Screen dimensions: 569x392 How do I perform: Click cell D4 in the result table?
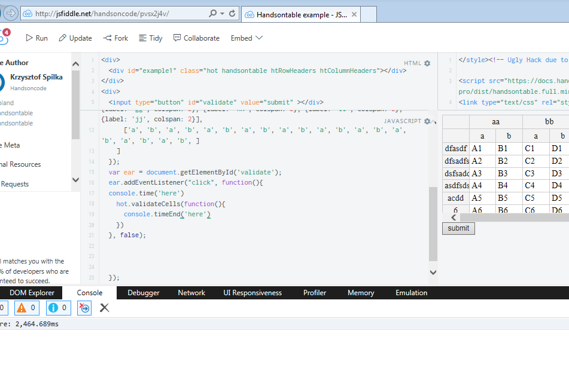(x=559, y=185)
